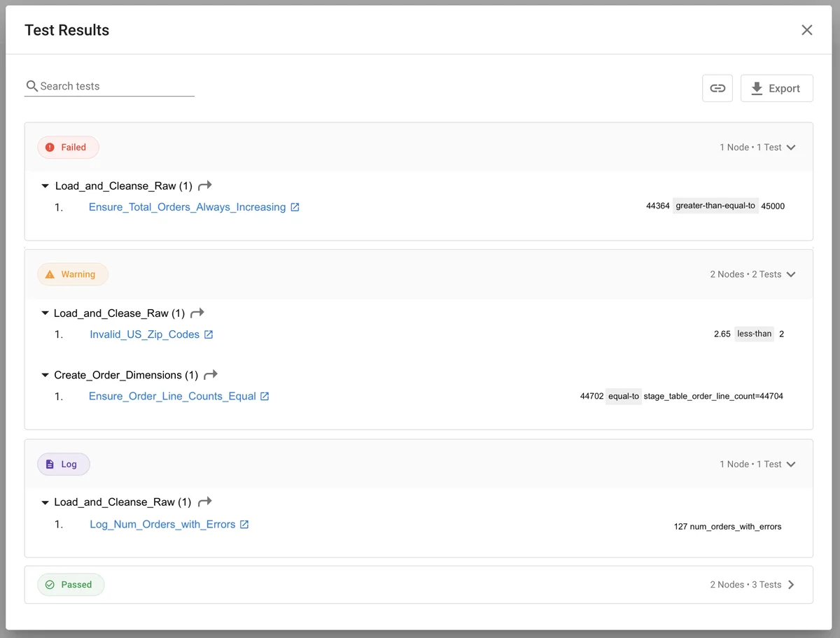Collapse Create_Order_Dimensions node triangle
Image resolution: width=840 pixels, height=638 pixels.
pos(45,376)
